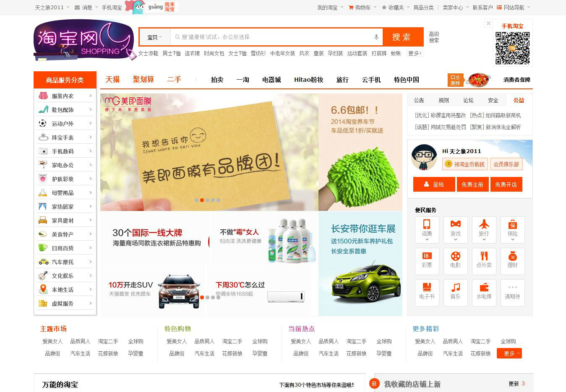The width and height of the screenshot is (566, 392).
Task: Click the 话费 phone recharge icon
Action: click(x=427, y=230)
